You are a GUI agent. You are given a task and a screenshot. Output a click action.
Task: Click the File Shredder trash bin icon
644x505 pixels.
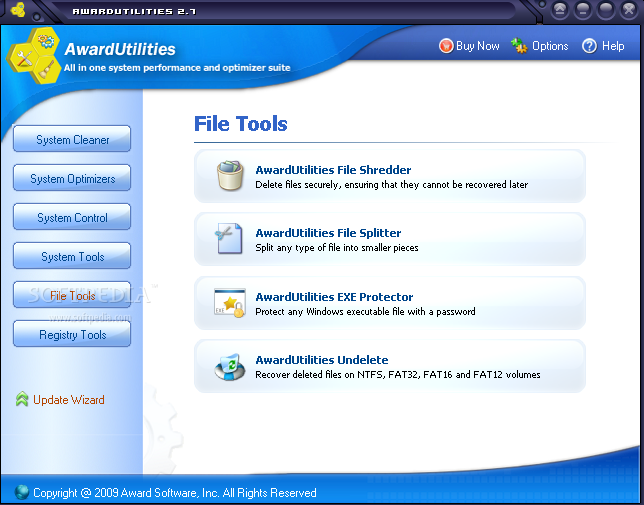pyautogui.click(x=230, y=176)
